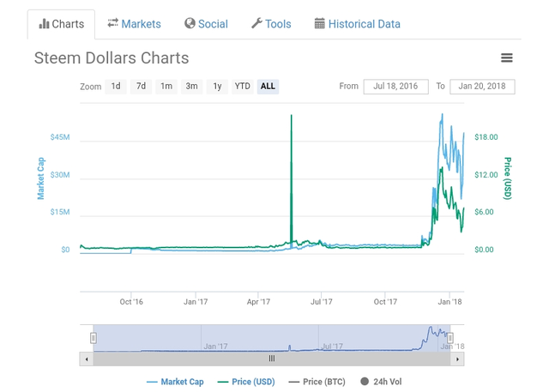Select the ALL zoom option
This screenshot has width=549, height=392.
click(268, 87)
